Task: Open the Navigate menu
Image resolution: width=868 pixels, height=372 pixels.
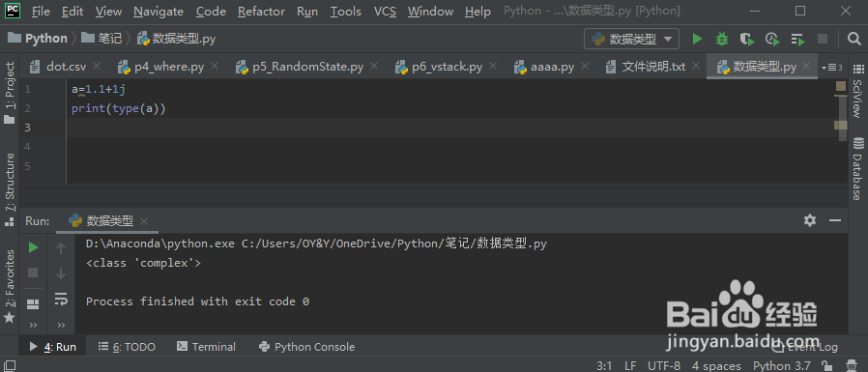Action: [159, 11]
